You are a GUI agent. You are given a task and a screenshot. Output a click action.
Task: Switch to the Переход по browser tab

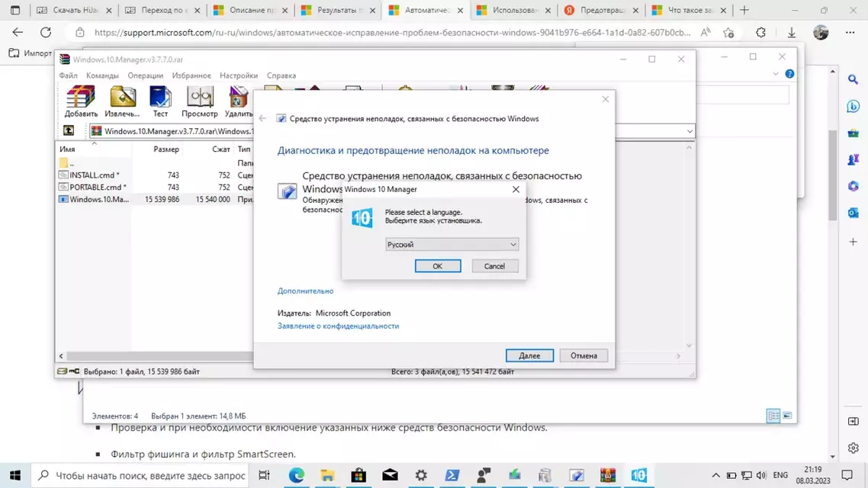(162, 10)
